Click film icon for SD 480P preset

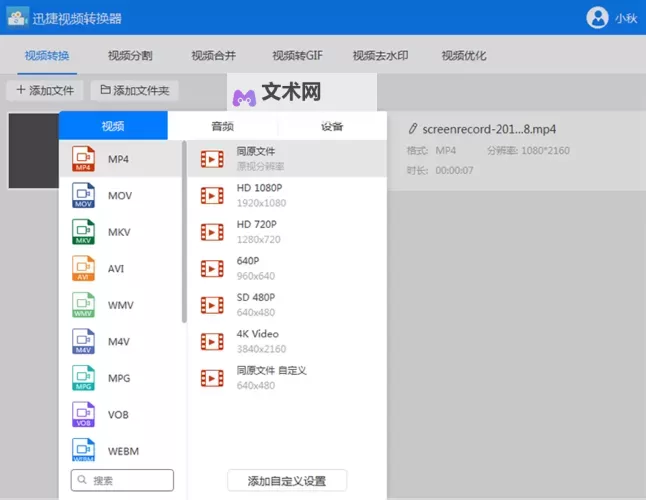click(x=212, y=305)
